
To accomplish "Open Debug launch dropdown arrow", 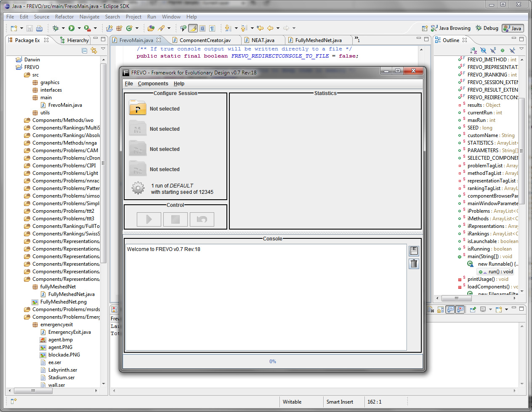I will [x=63, y=28].
